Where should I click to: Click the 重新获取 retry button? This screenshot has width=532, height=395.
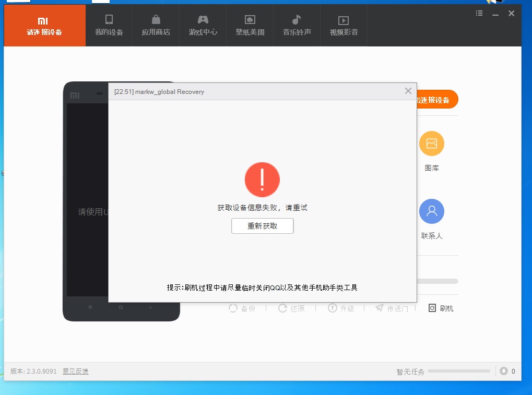[x=262, y=226]
